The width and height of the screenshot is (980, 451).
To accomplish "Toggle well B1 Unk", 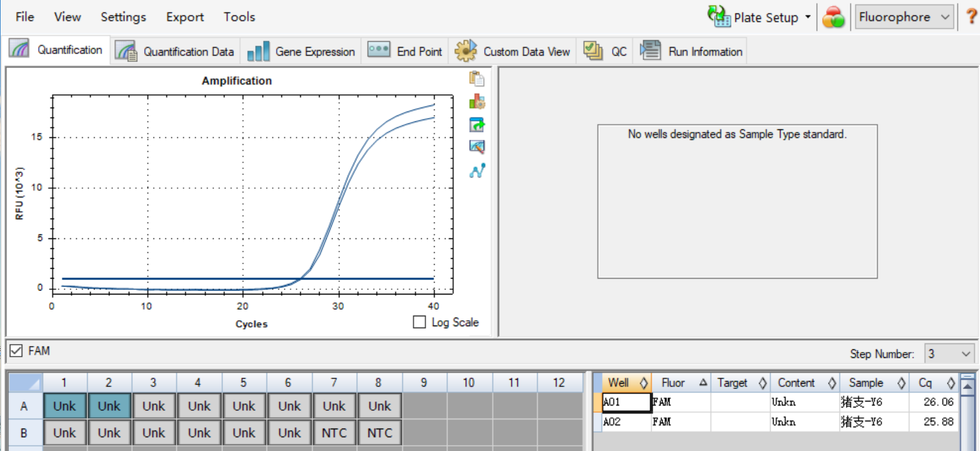I will pyautogui.click(x=64, y=433).
